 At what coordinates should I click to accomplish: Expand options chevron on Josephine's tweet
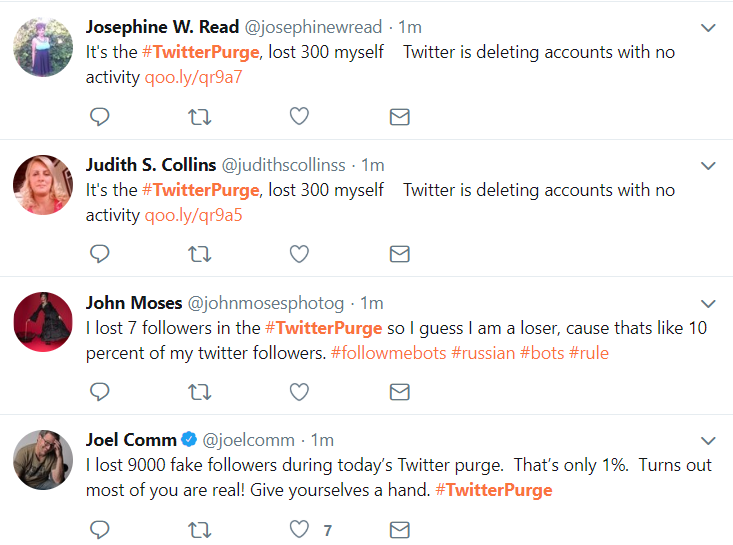click(708, 28)
